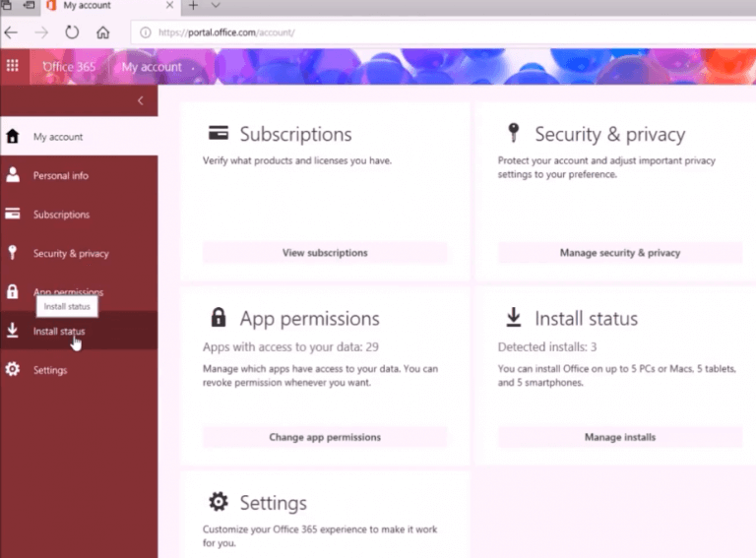Open My account in the sidebar

point(79,137)
